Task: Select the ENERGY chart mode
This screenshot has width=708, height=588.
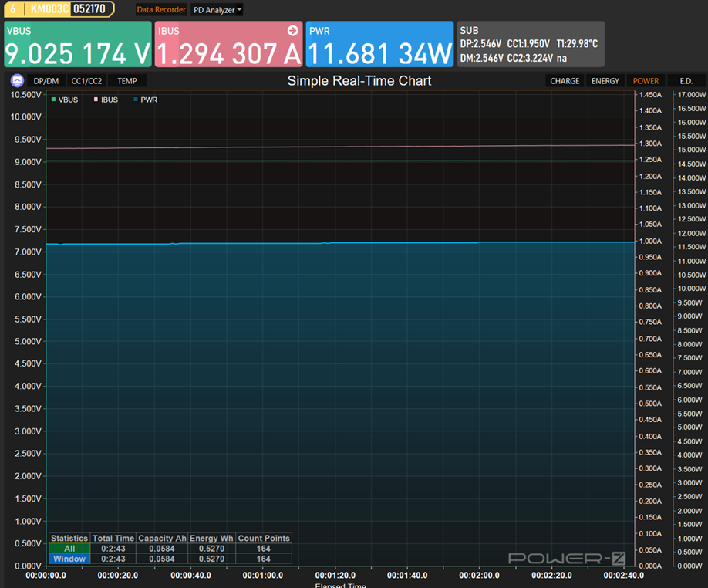Action: [x=605, y=81]
